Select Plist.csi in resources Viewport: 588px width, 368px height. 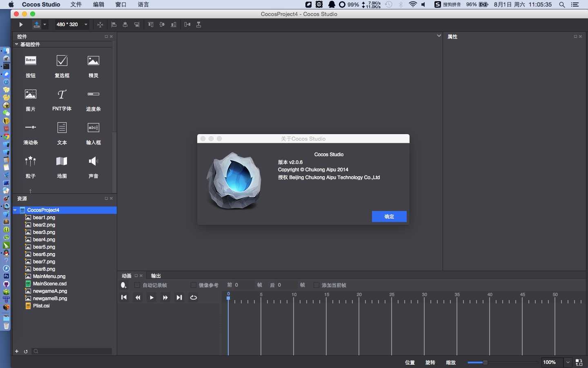click(41, 306)
